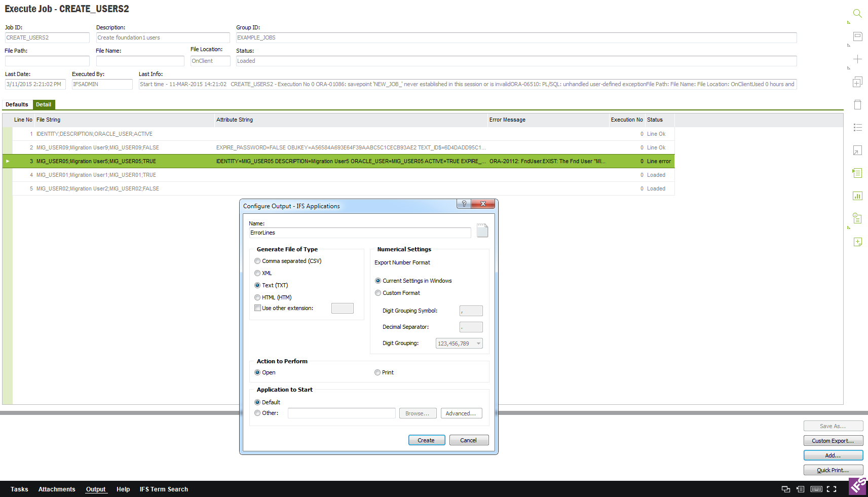Click the New record plus icon

click(x=857, y=59)
